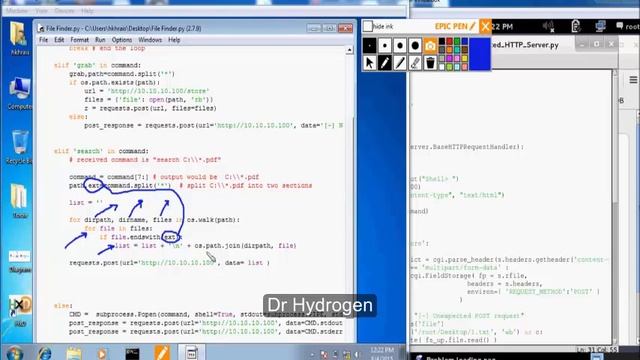Open the Windows Start button

(15, 353)
